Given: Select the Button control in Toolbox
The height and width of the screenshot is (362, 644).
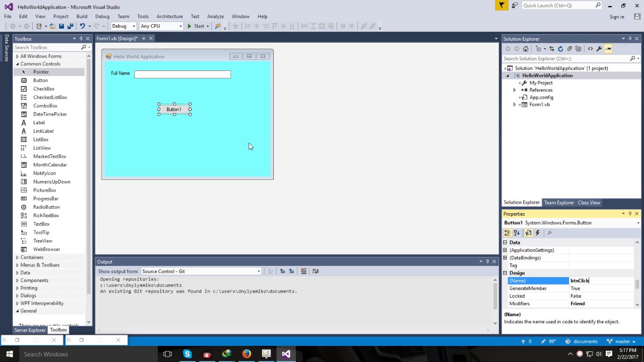Looking at the screenshot, I should (49, 80).
